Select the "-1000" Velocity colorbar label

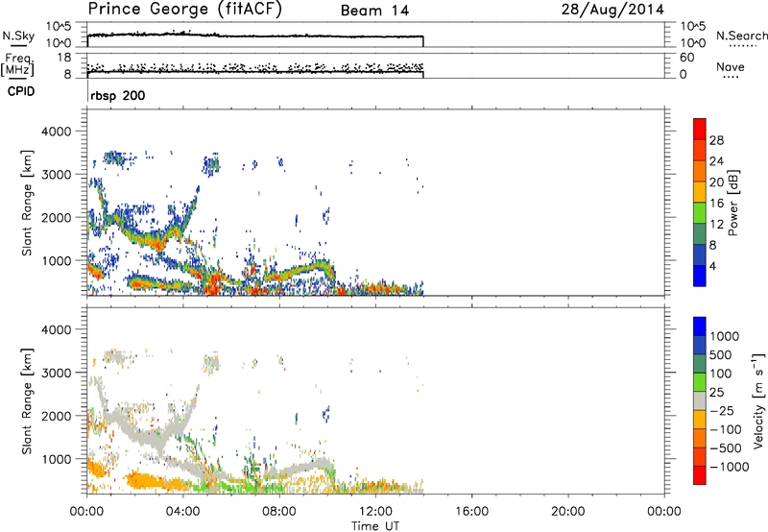click(730, 467)
